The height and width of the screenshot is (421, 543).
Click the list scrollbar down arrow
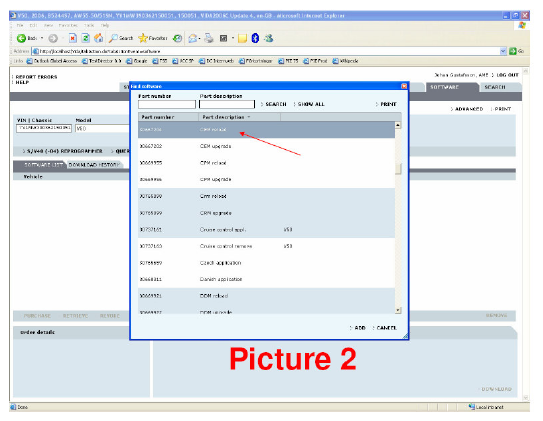coord(398,310)
